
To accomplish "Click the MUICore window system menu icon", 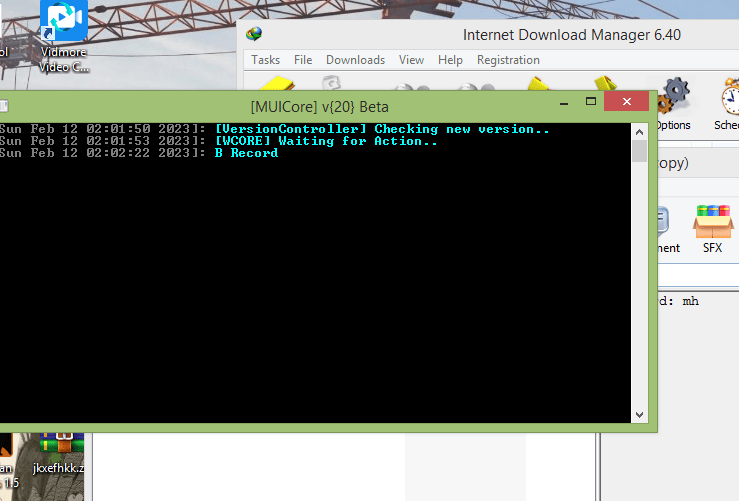I will (x=3, y=106).
